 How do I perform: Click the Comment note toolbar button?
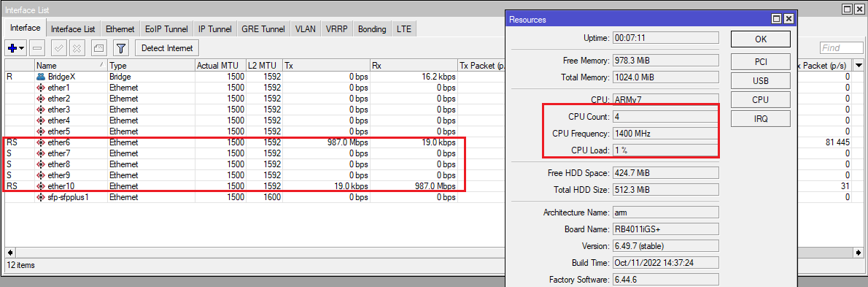(98, 47)
